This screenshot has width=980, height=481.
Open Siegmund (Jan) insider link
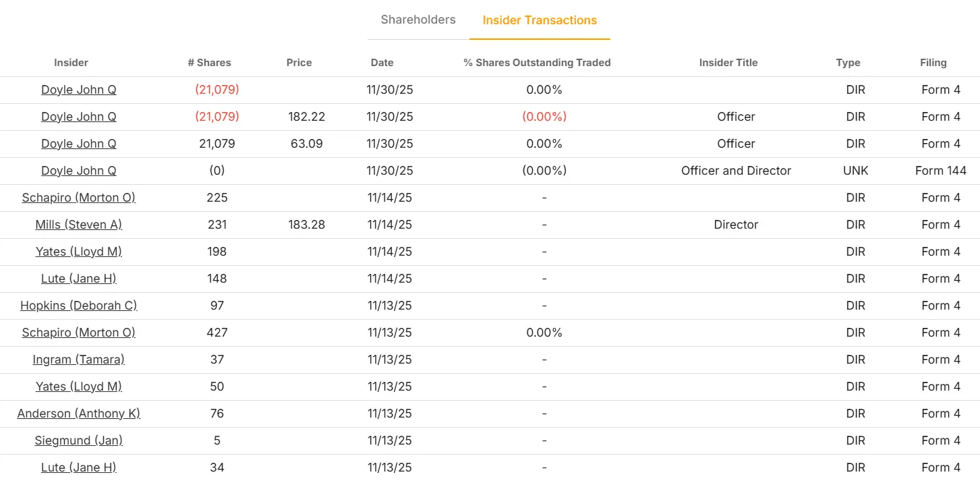pos(78,441)
